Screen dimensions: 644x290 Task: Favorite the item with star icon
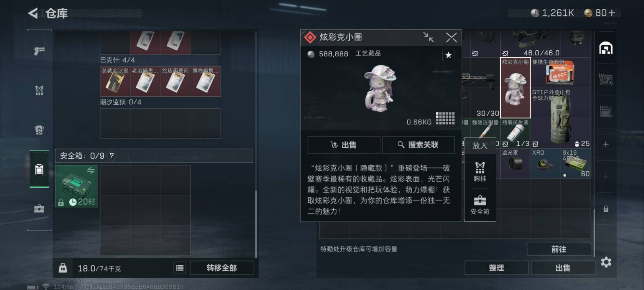click(448, 55)
